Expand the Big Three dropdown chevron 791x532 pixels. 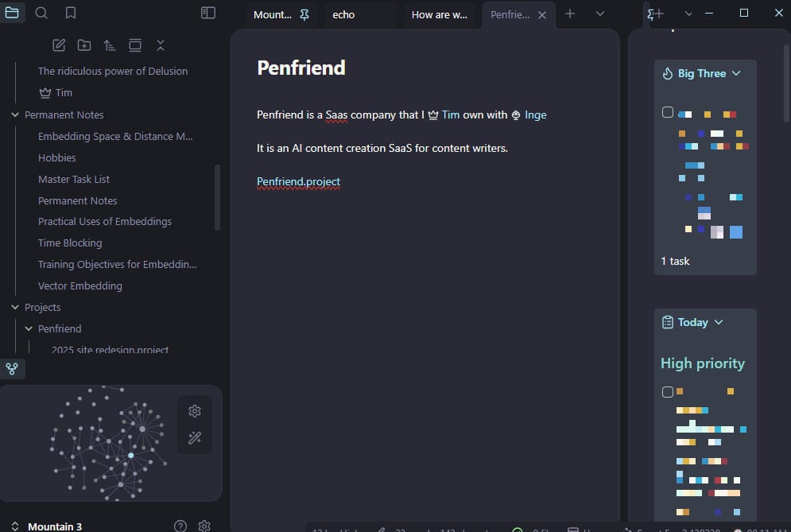tap(736, 74)
